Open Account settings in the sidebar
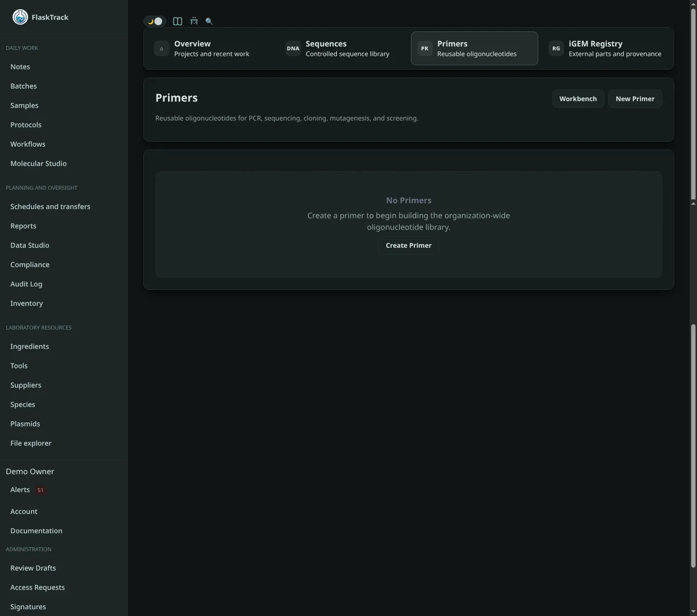 64,511
